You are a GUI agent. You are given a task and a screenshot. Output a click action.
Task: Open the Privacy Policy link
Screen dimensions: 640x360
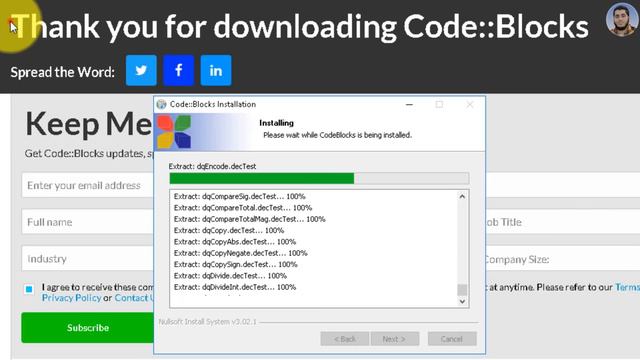click(71, 298)
